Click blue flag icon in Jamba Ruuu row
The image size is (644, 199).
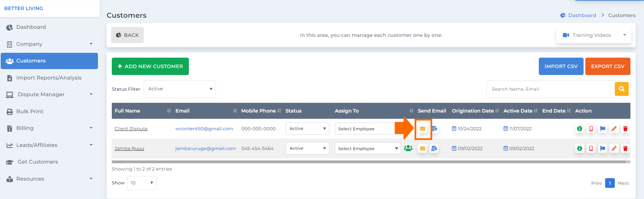(602, 149)
